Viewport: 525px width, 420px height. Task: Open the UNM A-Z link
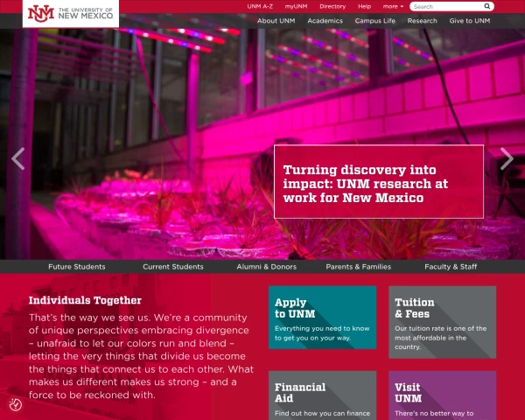click(260, 6)
